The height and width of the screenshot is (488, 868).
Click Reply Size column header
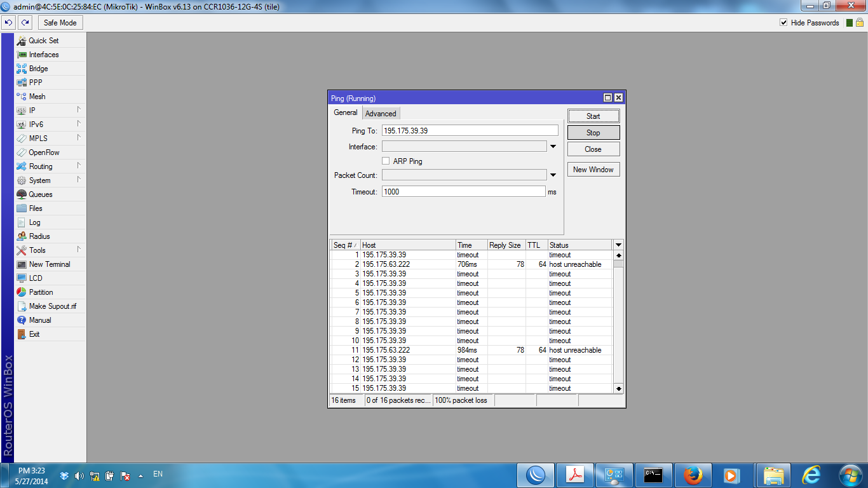(506, 245)
